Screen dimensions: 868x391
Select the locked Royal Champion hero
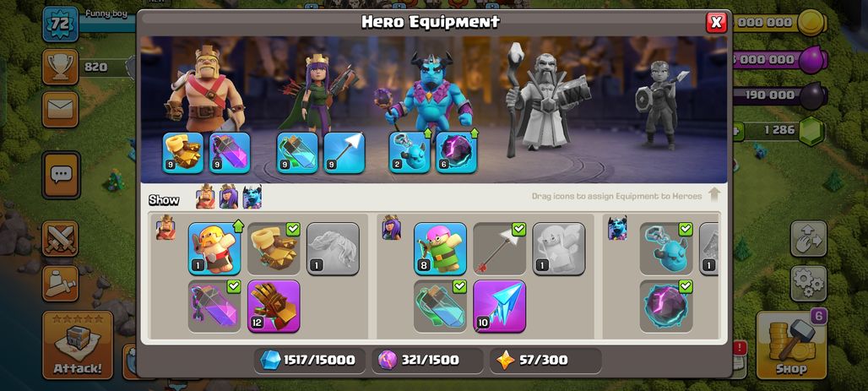click(x=659, y=104)
